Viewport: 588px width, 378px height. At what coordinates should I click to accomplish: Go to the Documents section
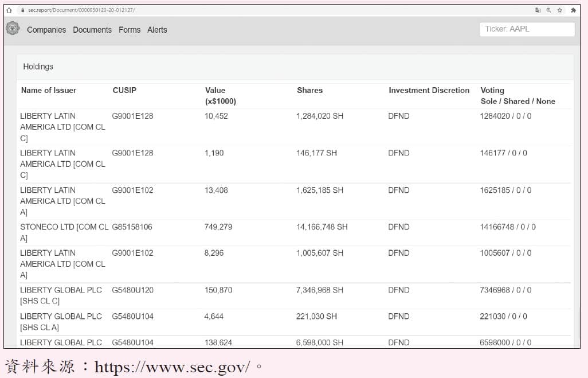92,30
